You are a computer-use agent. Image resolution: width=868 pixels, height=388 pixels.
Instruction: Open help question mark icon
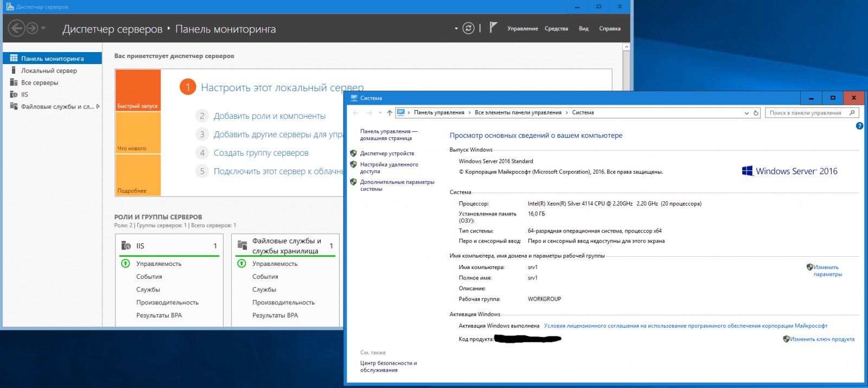click(x=859, y=126)
